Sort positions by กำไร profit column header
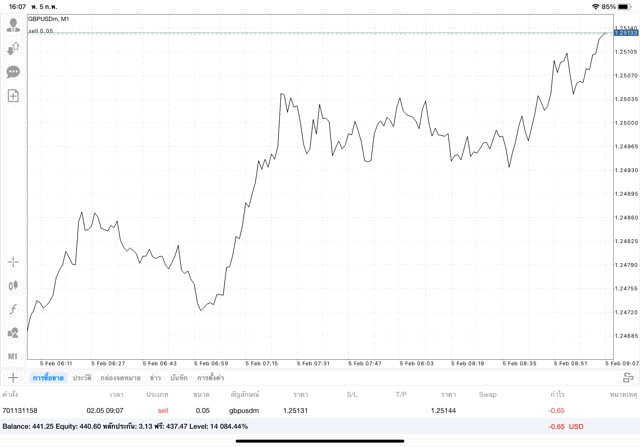Image resolution: width=640 pixels, height=447 pixels. click(x=557, y=394)
